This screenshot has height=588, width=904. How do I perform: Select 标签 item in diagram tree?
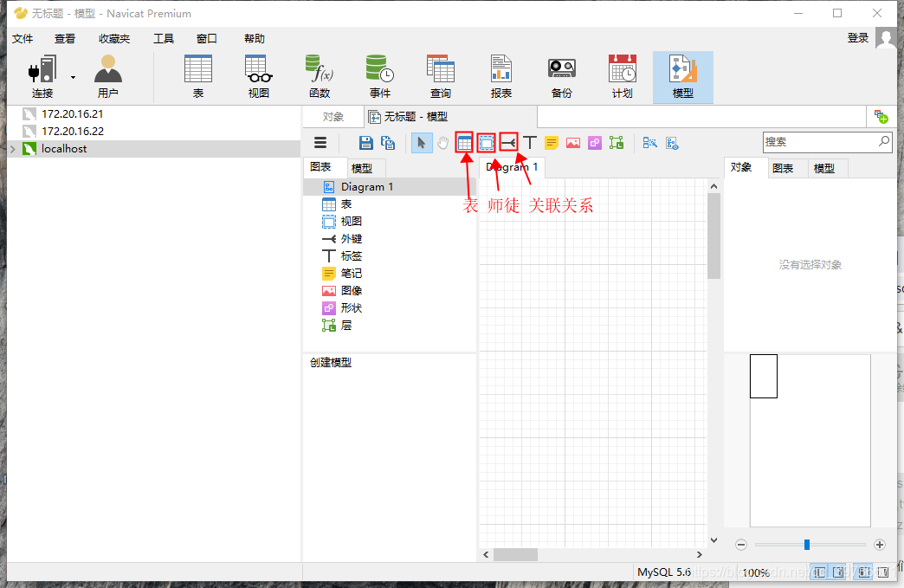tap(351, 256)
